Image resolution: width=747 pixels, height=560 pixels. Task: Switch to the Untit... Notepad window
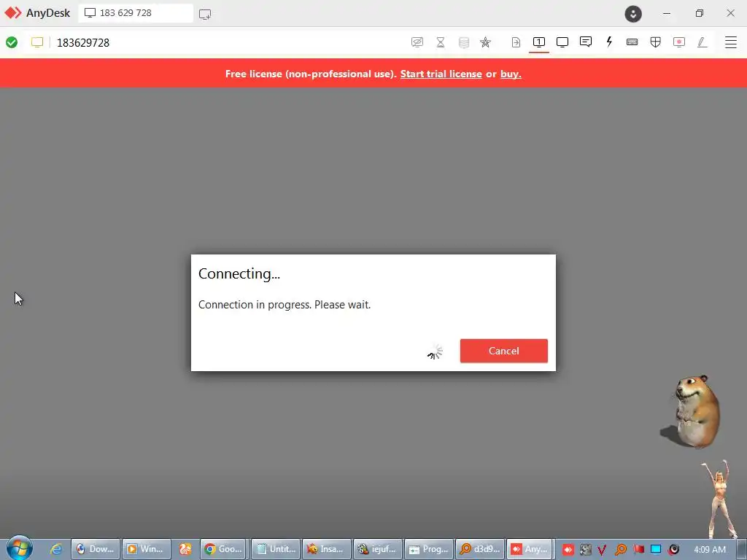(x=276, y=549)
